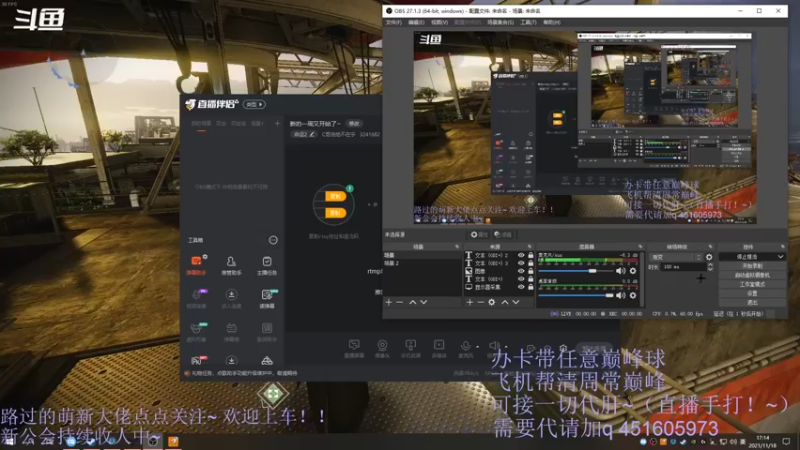
Task: Adjust desktop audio volume slider in mixer
Action: coord(576,295)
